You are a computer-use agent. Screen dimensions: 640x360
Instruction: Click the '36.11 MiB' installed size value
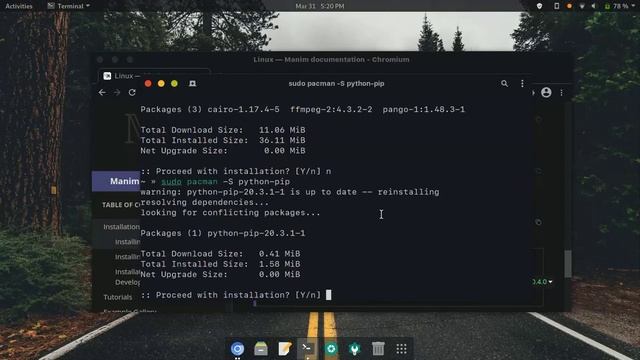(x=282, y=140)
